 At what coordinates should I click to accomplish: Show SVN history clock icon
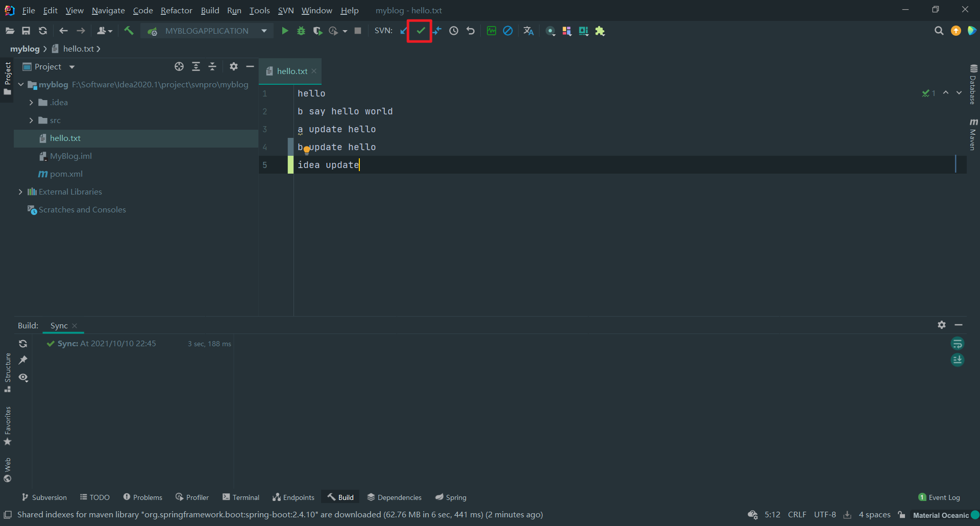454,31
